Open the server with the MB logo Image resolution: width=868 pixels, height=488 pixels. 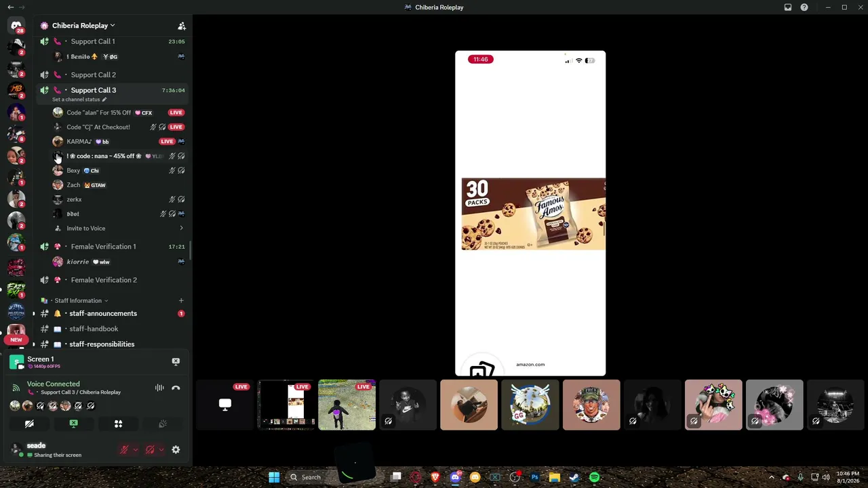click(x=16, y=90)
